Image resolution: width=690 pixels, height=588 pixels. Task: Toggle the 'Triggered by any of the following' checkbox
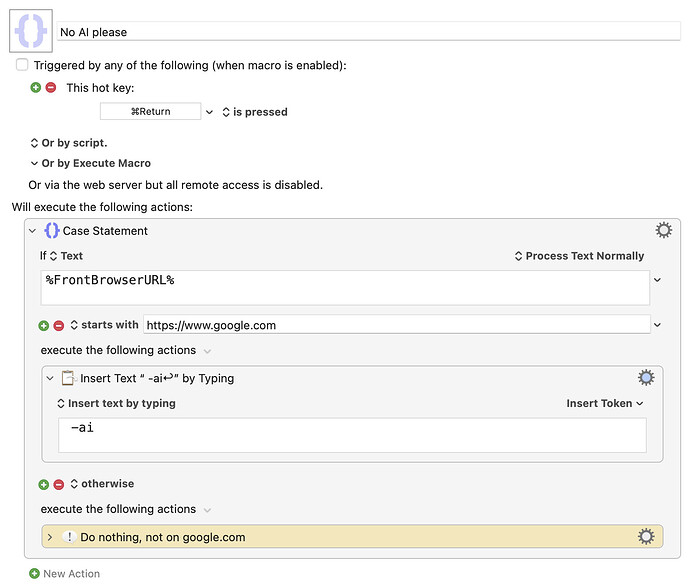click(x=22, y=65)
